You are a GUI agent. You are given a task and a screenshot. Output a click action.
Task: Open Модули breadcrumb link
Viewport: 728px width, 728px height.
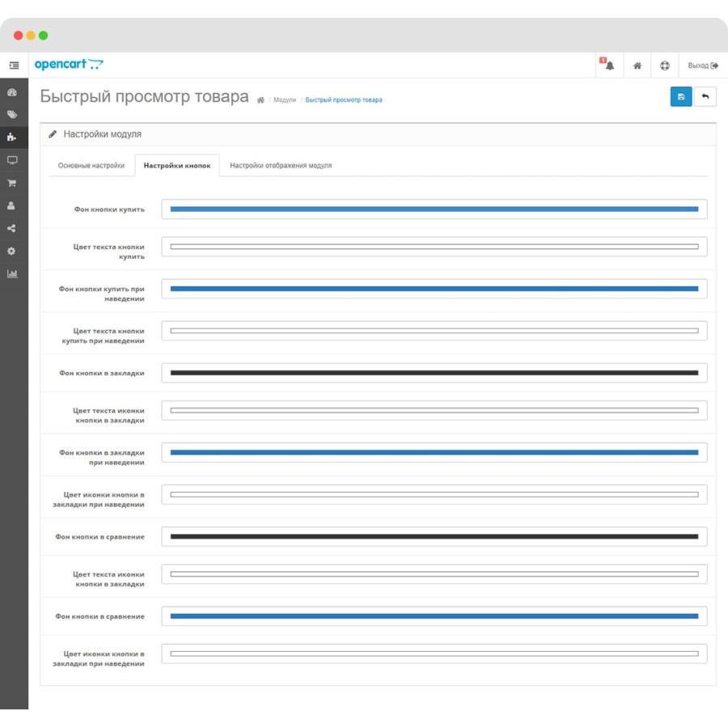285,99
